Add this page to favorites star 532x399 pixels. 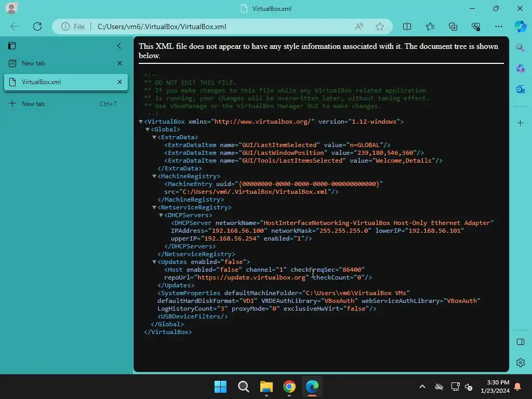380,26
